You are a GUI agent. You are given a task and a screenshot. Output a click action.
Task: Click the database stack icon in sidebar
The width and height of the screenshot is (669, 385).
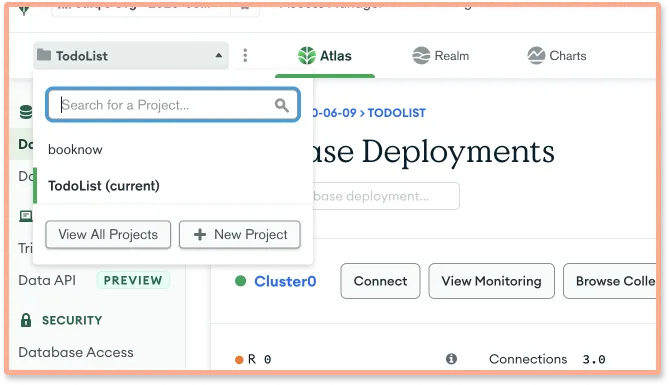pos(26,112)
